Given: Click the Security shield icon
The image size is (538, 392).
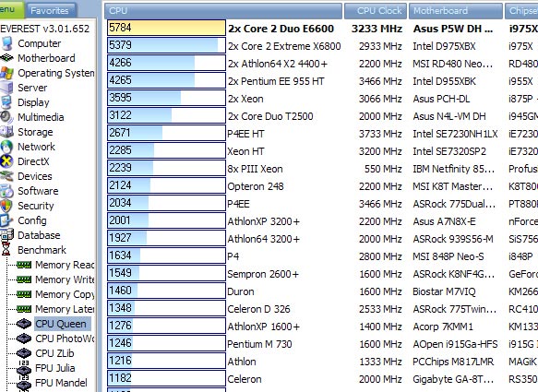Looking at the screenshot, I should pyautogui.click(x=6, y=206).
